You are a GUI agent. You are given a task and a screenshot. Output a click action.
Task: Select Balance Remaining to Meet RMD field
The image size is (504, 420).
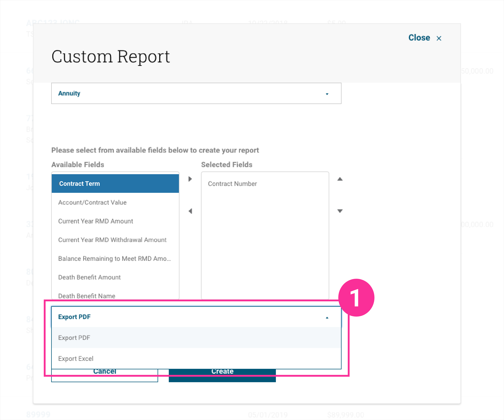(115, 258)
